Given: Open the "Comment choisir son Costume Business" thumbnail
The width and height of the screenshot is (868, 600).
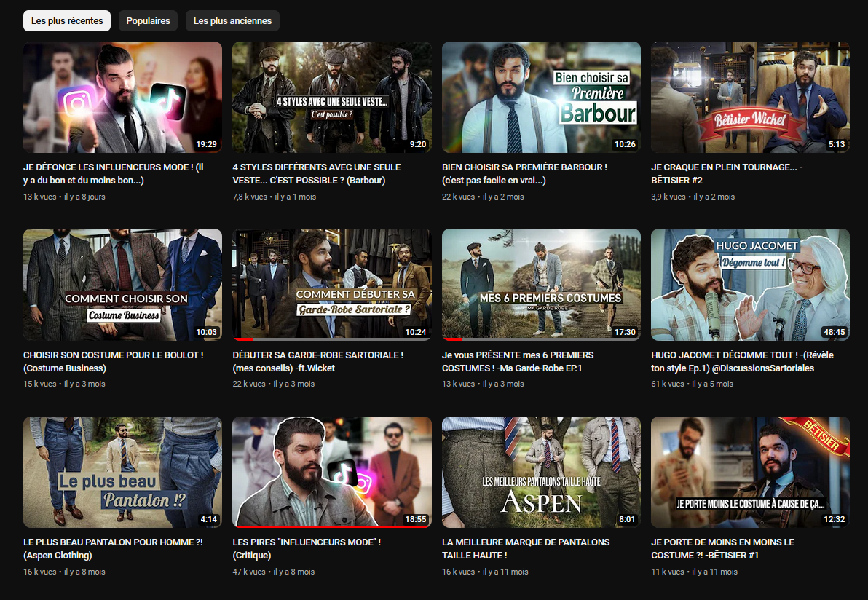Looking at the screenshot, I should click(x=122, y=285).
